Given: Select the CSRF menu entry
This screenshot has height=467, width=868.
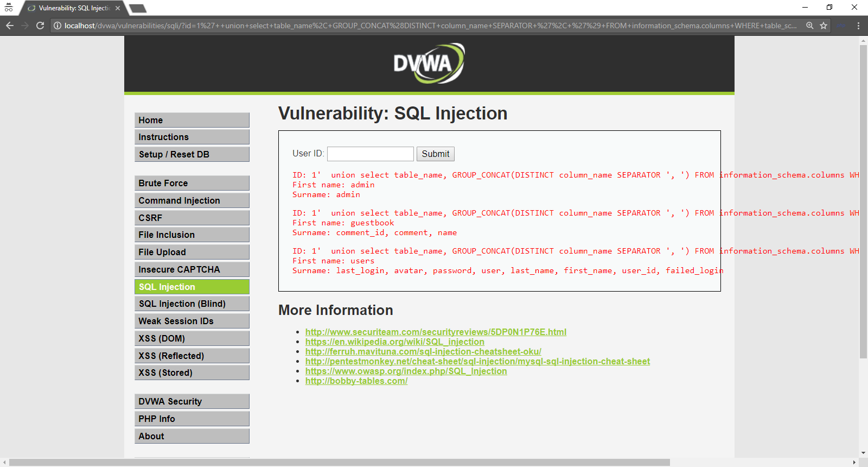Looking at the screenshot, I should [x=192, y=218].
